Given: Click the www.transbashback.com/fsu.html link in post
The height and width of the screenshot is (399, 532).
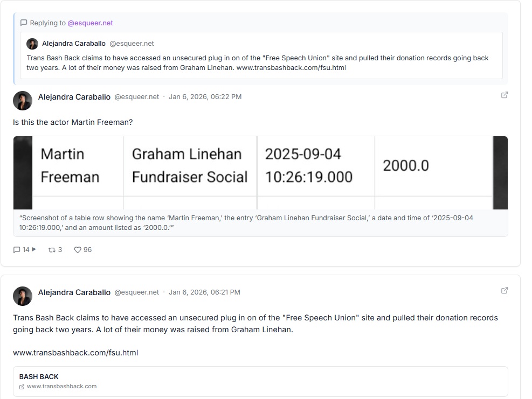Looking at the screenshot, I should [x=75, y=353].
